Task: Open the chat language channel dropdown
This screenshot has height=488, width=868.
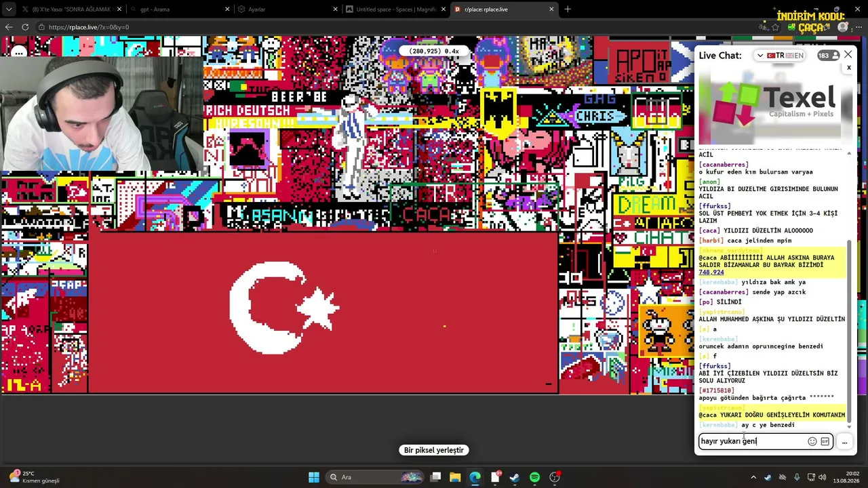Action: 781,56
